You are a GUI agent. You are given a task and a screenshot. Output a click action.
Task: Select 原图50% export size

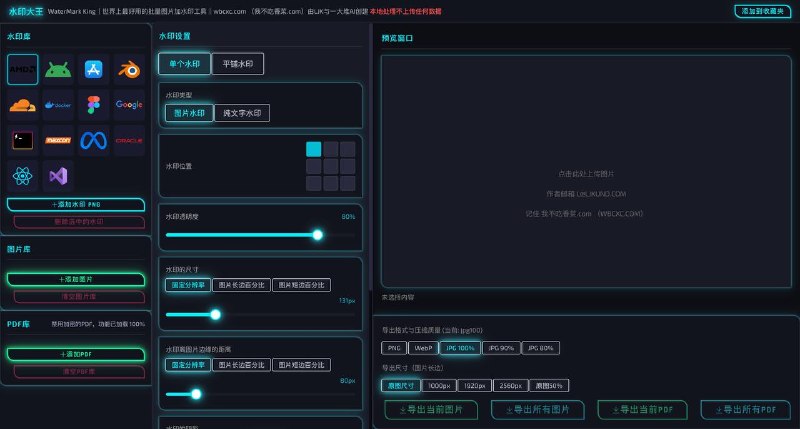pos(549,386)
